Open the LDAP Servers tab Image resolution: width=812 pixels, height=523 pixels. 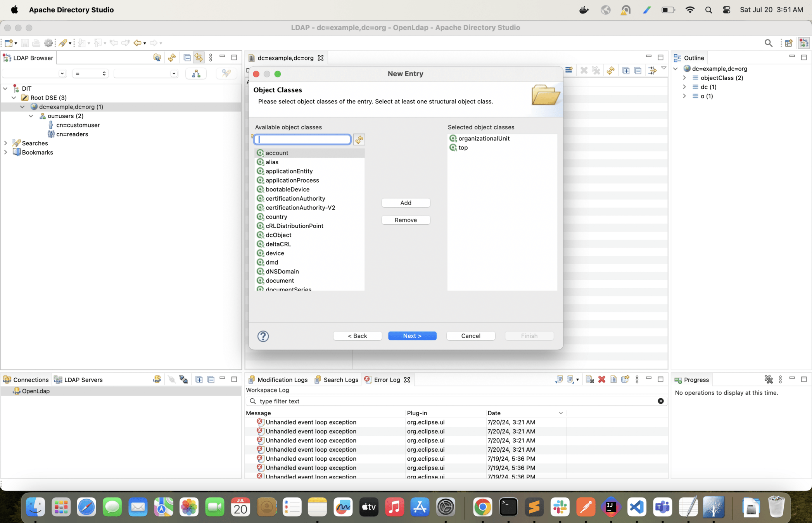point(79,380)
